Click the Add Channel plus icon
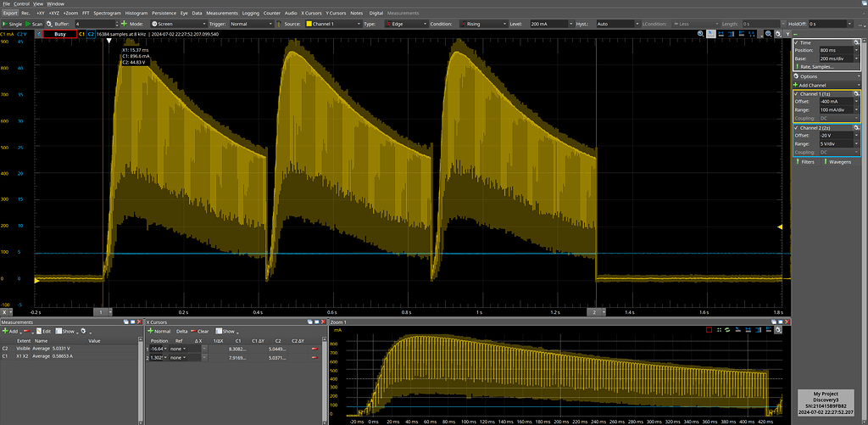 click(798, 86)
